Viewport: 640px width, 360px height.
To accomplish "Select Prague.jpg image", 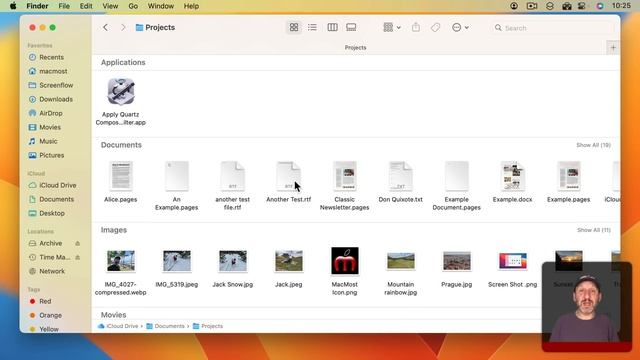I will click(456, 261).
